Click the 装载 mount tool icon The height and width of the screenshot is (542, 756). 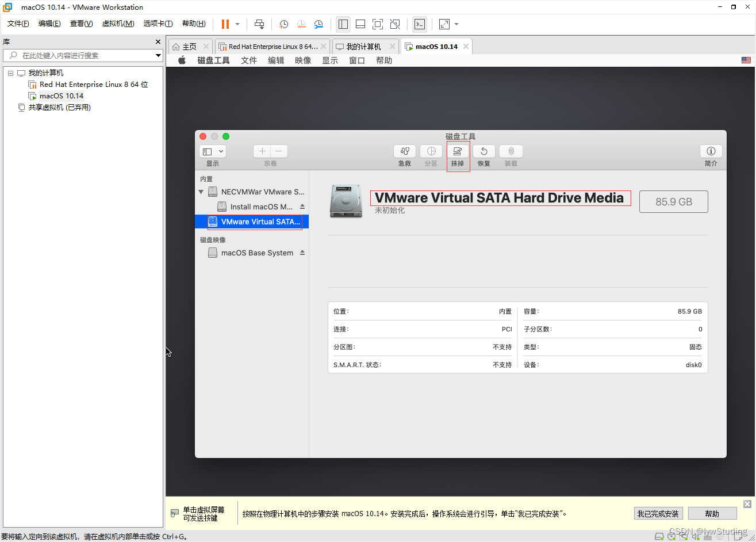tap(511, 151)
